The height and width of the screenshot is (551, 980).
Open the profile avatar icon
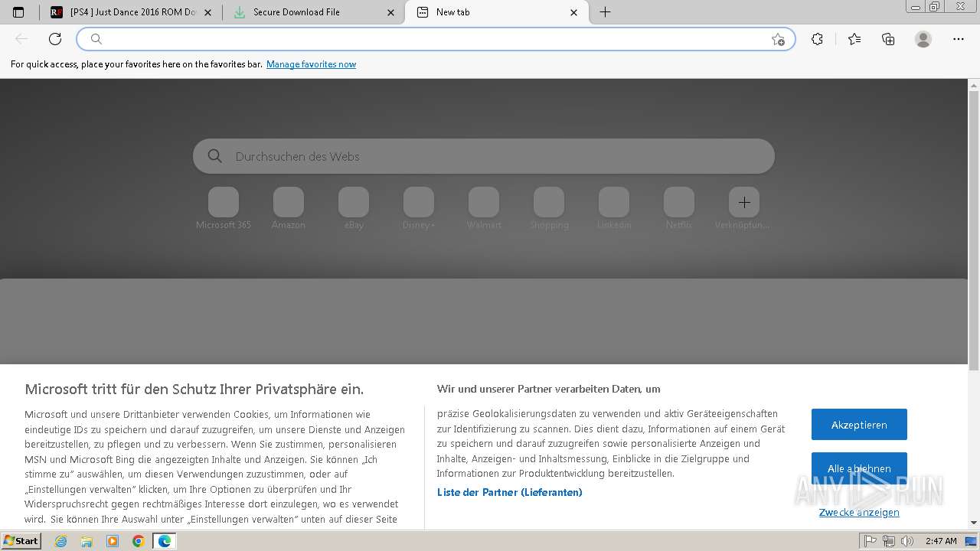pyautogui.click(x=923, y=39)
